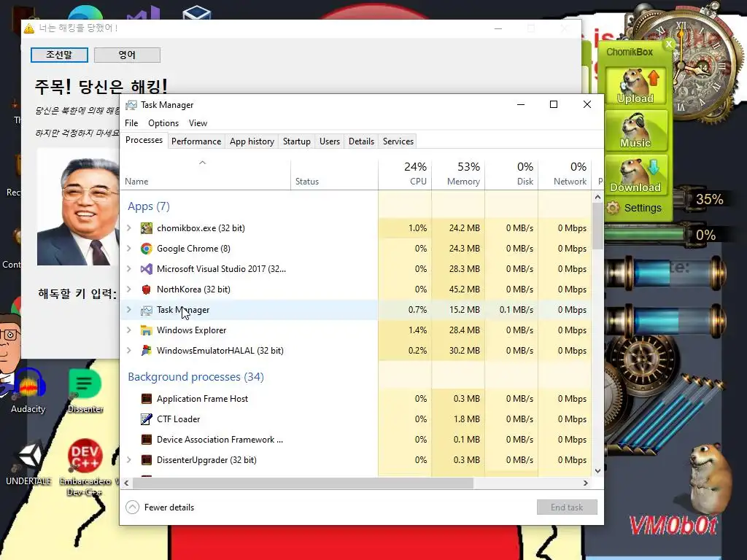This screenshot has height=560, width=747.
Task: Expand the Google Chrome (8) process group
Action: pyautogui.click(x=128, y=249)
